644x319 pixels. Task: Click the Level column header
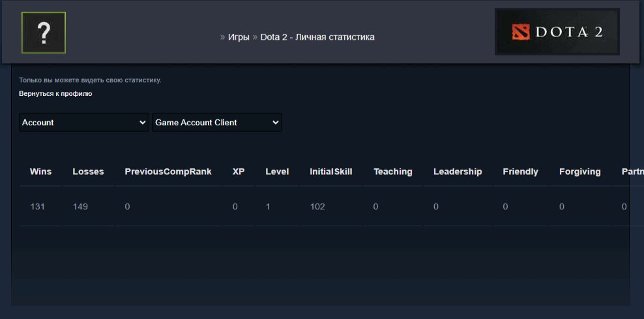pos(277,172)
